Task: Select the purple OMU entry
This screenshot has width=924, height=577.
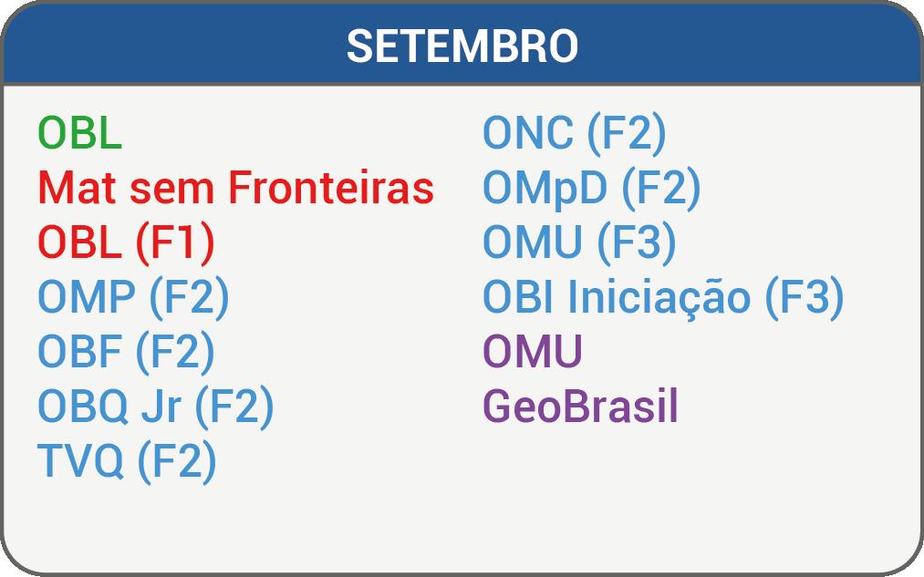Action: 532,352
